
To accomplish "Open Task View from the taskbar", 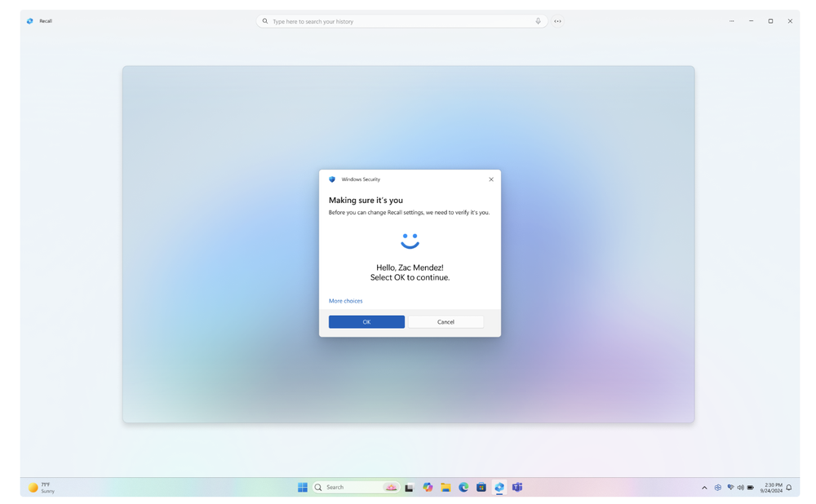I will click(x=410, y=488).
